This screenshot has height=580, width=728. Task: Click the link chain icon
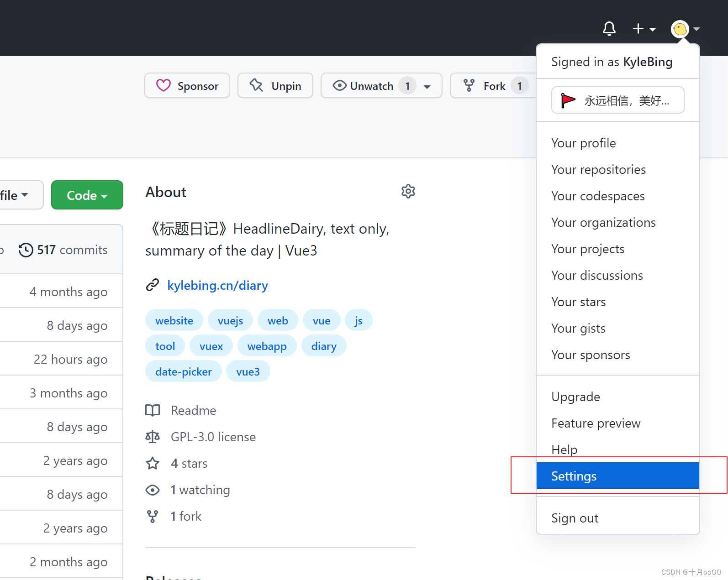click(152, 285)
